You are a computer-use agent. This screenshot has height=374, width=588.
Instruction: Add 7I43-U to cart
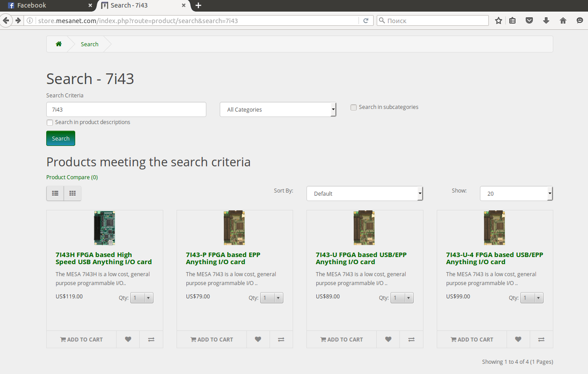point(342,339)
